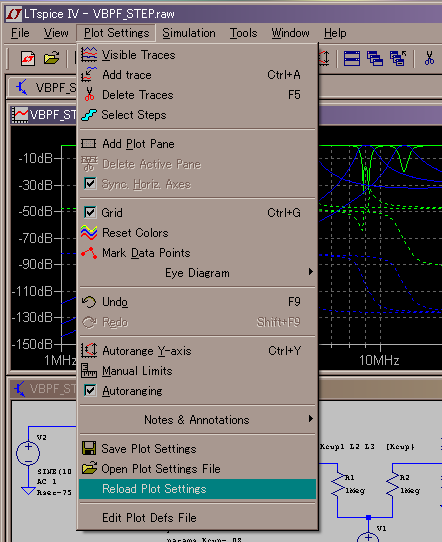Click the Delete Traces scissors icon in menu

pos(89,94)
